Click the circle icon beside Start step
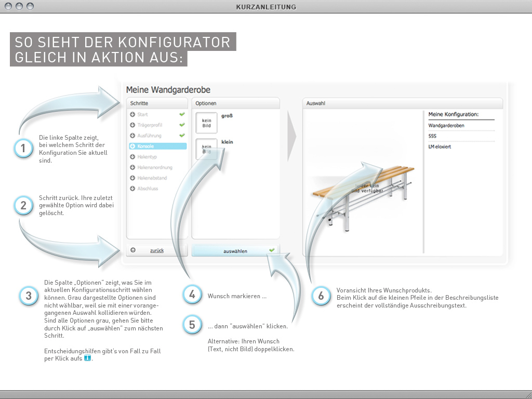 132,114
